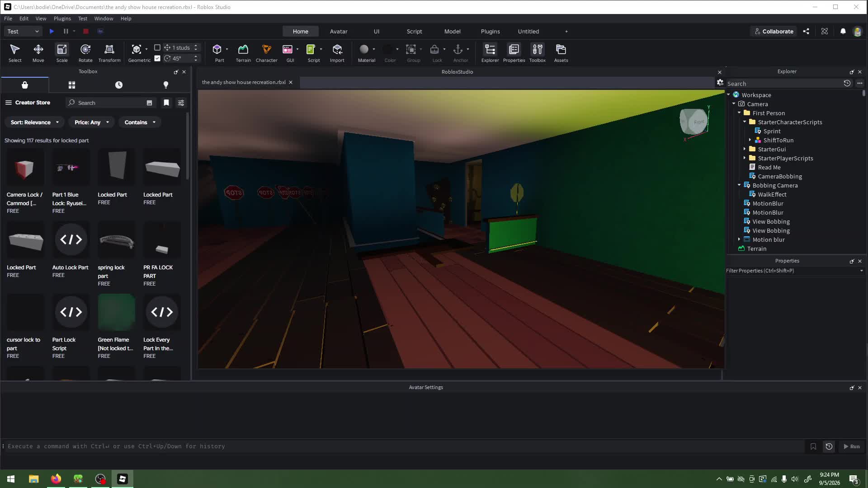Click the red Stop playtest button
Screen dimensions: 868x488
click(85, 31)
